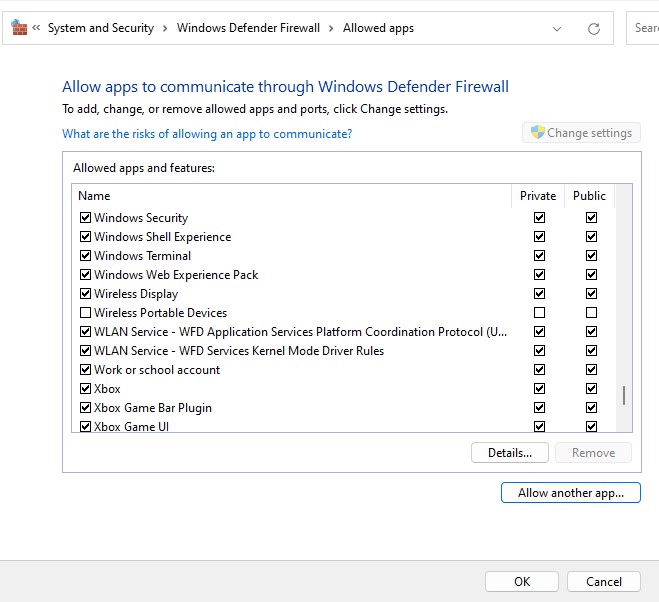The image size is (659, 602).
Task: Click the Change settings button
Action: coord(581,133)
